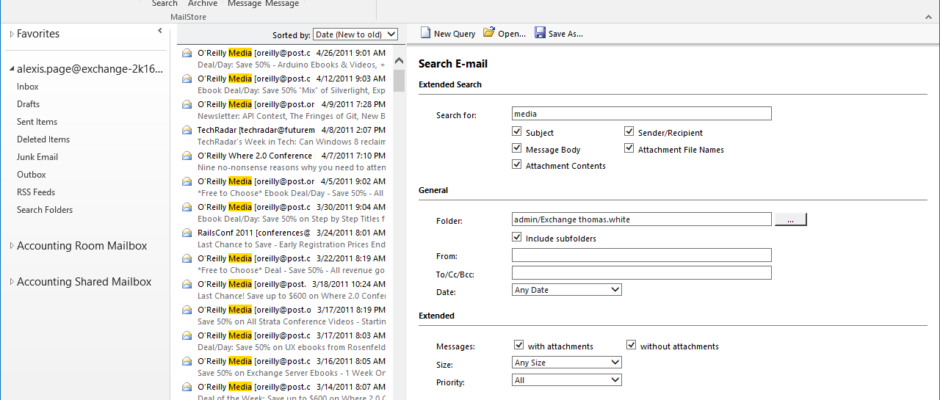Click the MailStore Archive ribbon button
This screenshot has width=940, height=400.
tap(203, 4)
